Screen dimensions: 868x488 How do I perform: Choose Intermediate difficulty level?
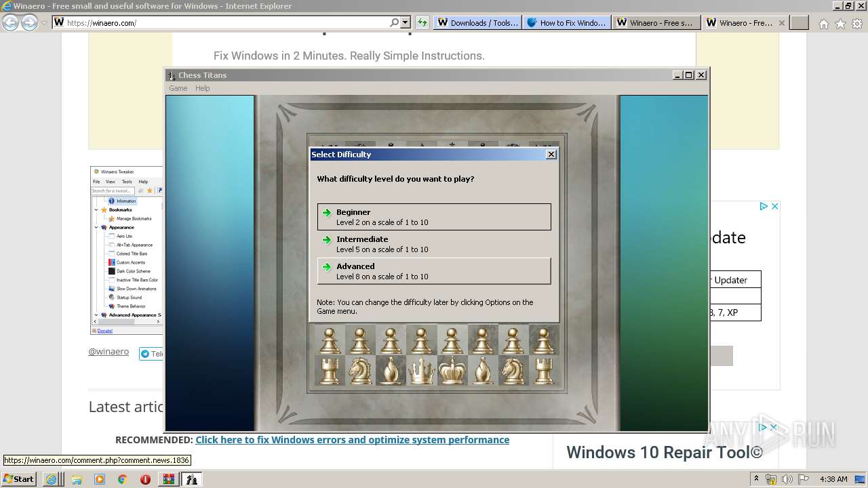pyautogui.click(x=434, y=244)
